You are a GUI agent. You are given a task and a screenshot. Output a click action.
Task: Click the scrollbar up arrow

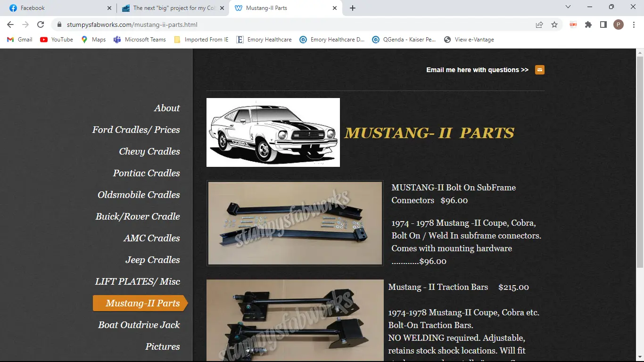640,52
